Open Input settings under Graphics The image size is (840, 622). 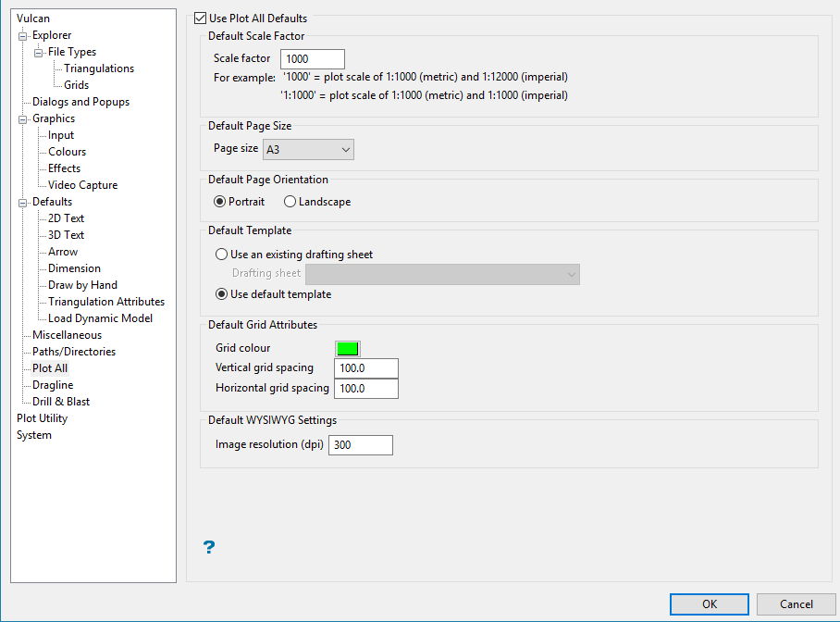point(61,135)
